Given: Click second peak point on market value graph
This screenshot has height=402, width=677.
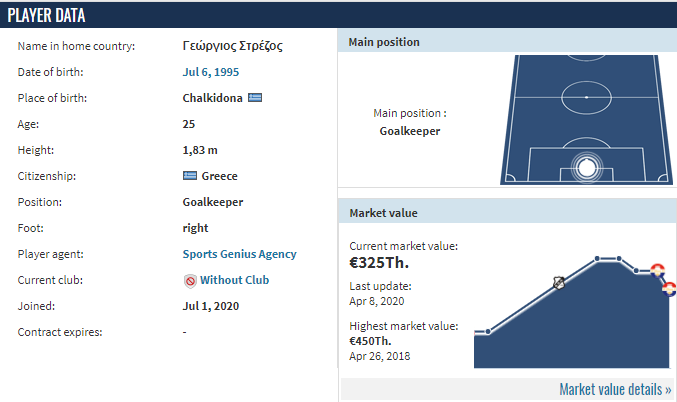Looking at the screenshot, I should 619,259.
